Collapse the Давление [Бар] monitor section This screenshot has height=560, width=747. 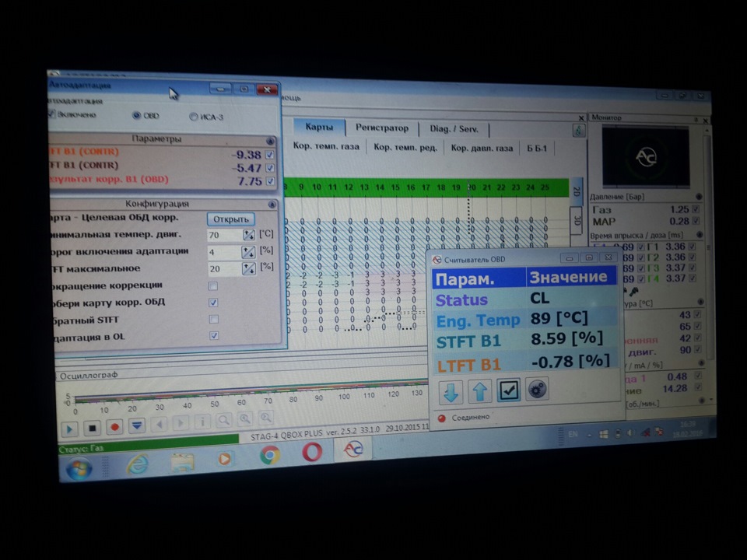pyautogui.click(x=699, y=197)
